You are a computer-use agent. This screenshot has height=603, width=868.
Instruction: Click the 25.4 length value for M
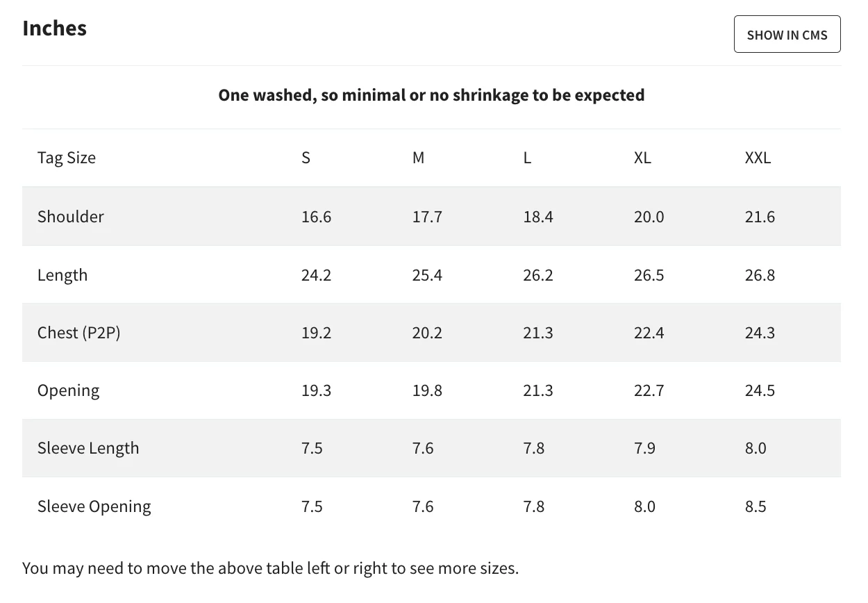pos(427,275)
